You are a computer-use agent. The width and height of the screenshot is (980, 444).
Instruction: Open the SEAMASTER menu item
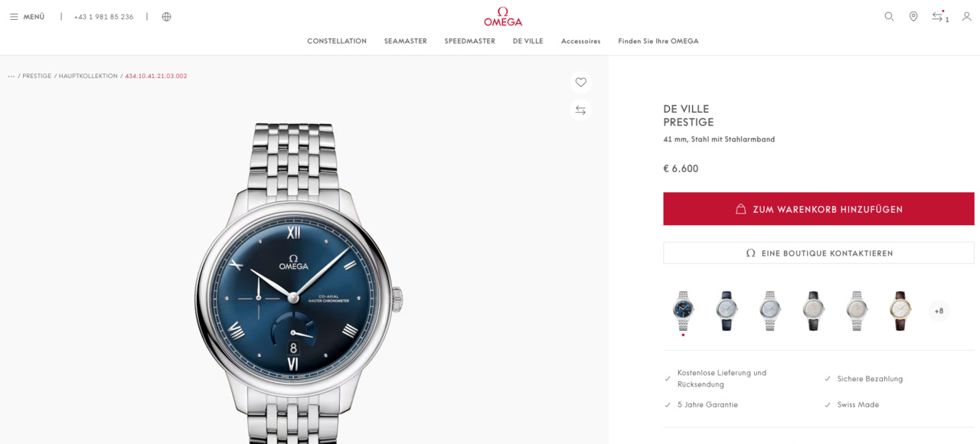pyautogui.click(x=405, y=41)
